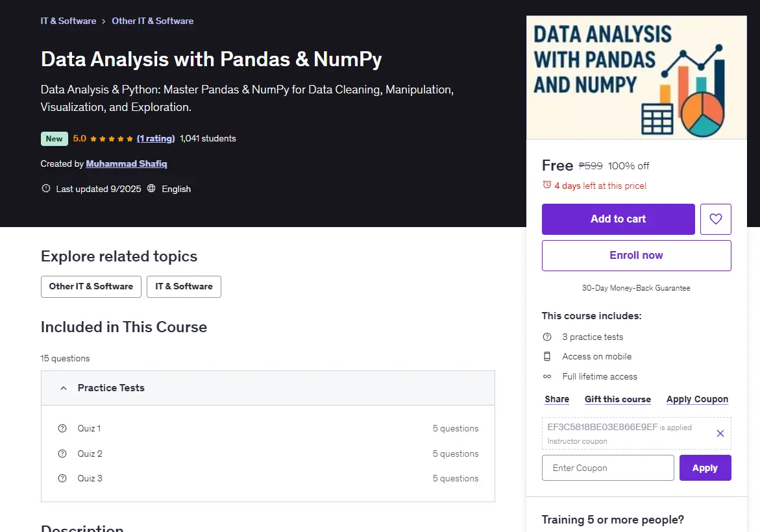Click the Share tab link
Viewport: 760px width, 532px height.
tap(557, 399)
